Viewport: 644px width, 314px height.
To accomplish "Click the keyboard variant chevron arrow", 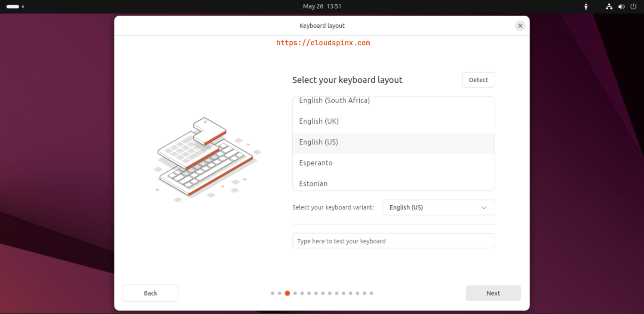I will pos(484,207).
